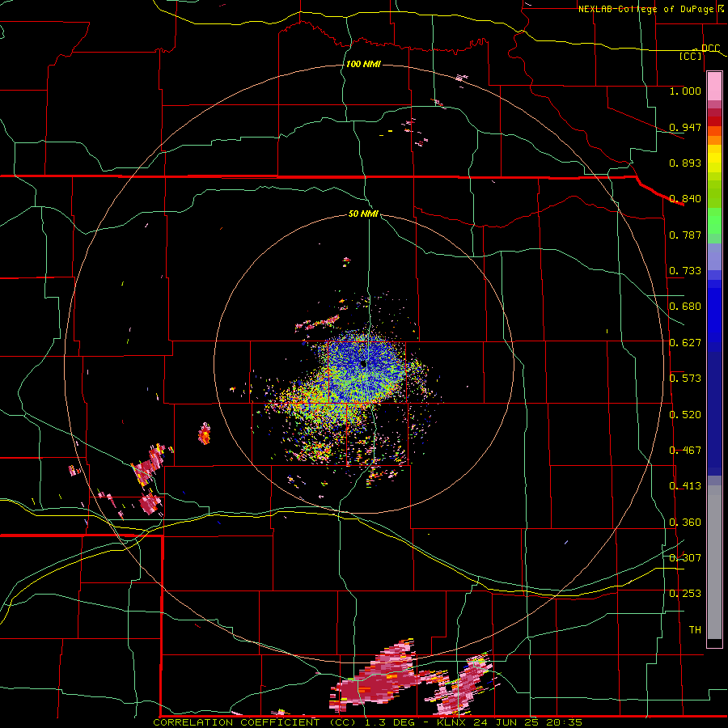The height and width of the screenshot is (728, 728).
Task: Click the TH label near the scale bottom
Action: 695,630
